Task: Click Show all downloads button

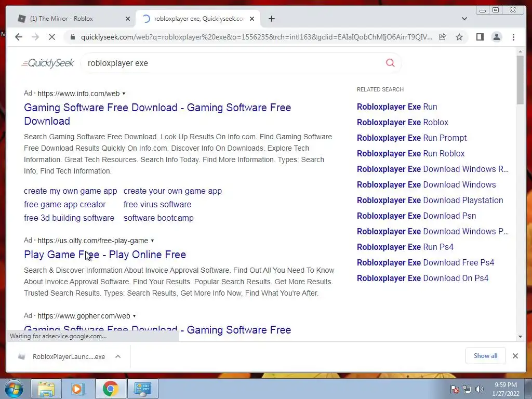Action: click(x=486, y=356)
